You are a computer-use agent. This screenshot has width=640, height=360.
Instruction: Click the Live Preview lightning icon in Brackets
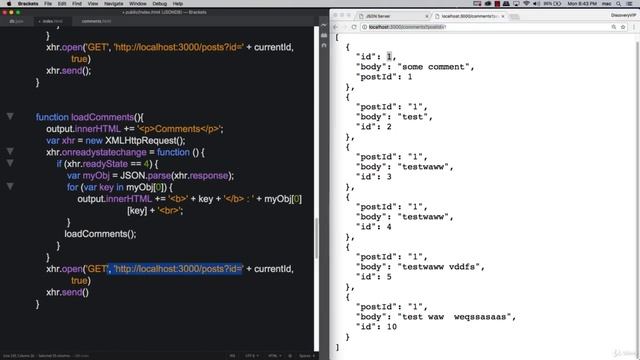tap(324, 25)
